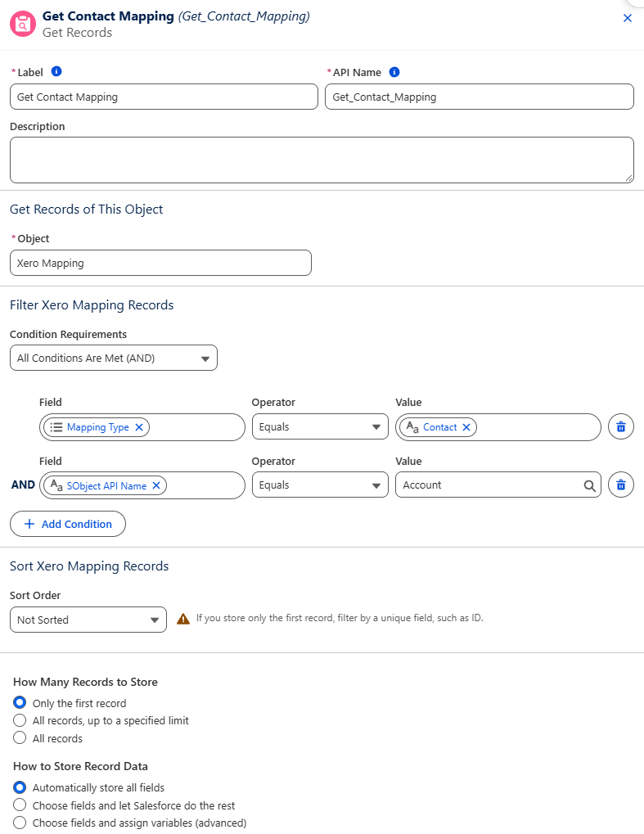
Task: Click the 'Get Records of This Object' heading
Action: 86,209
